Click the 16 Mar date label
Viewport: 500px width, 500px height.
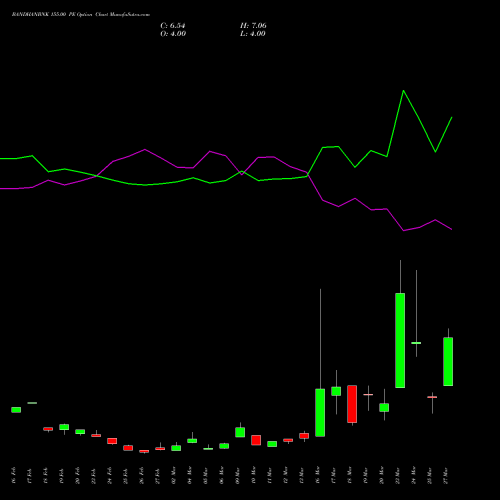[x=318, y=476]
